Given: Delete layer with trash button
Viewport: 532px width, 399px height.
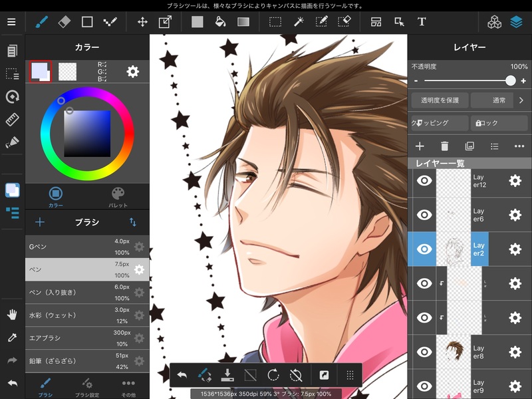Looking at the screenshot, I should point(444,146).
